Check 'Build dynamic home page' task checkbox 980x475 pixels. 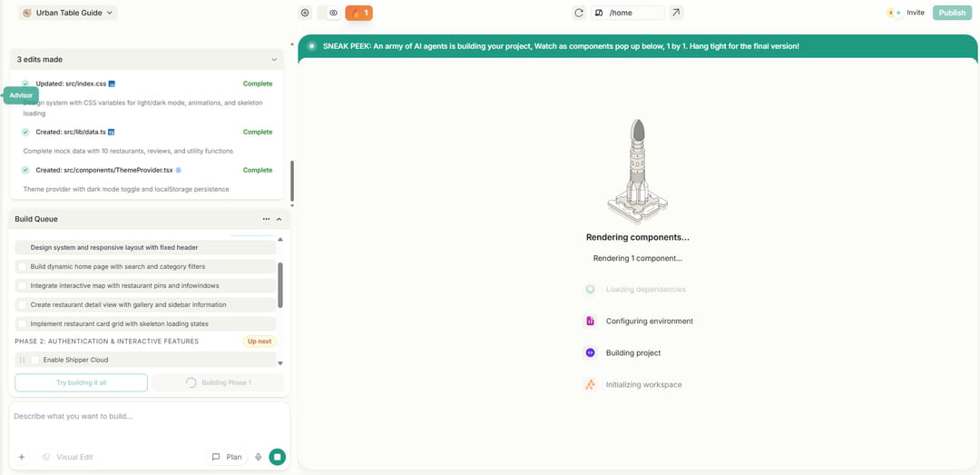pyautogui.click(x=23, y=267)
